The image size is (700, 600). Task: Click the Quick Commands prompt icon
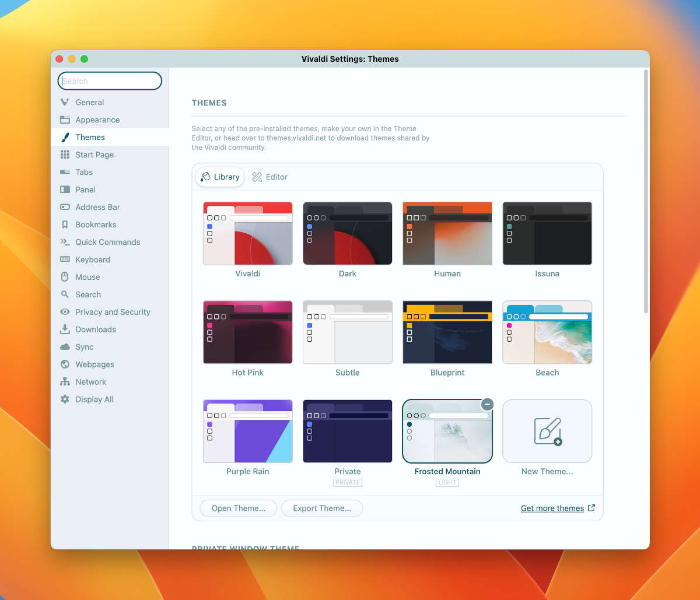coord(65,242)
